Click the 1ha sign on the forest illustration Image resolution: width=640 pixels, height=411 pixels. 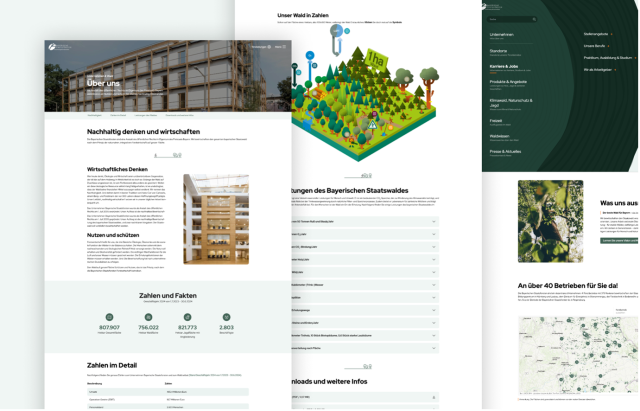point(376,60)
